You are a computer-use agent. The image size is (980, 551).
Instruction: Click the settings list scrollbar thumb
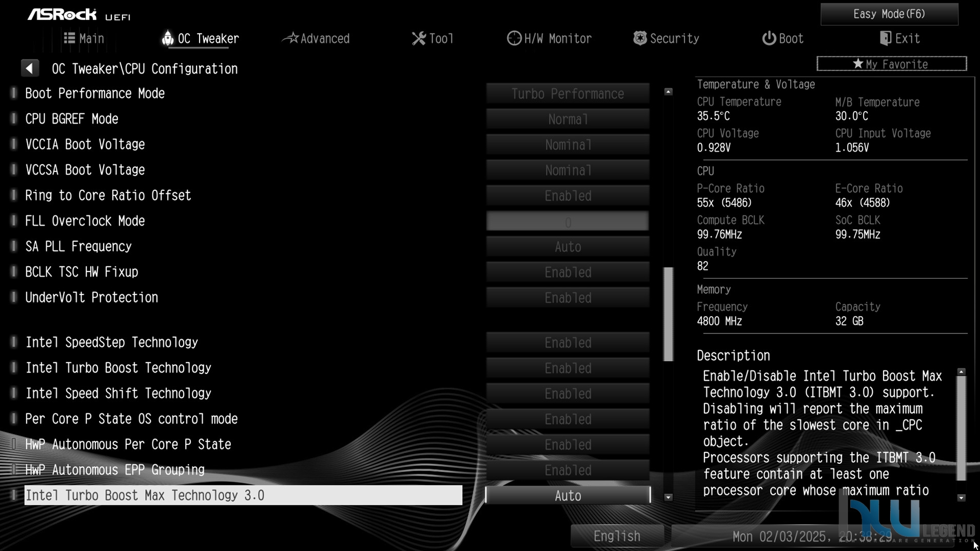click(668, 314)
